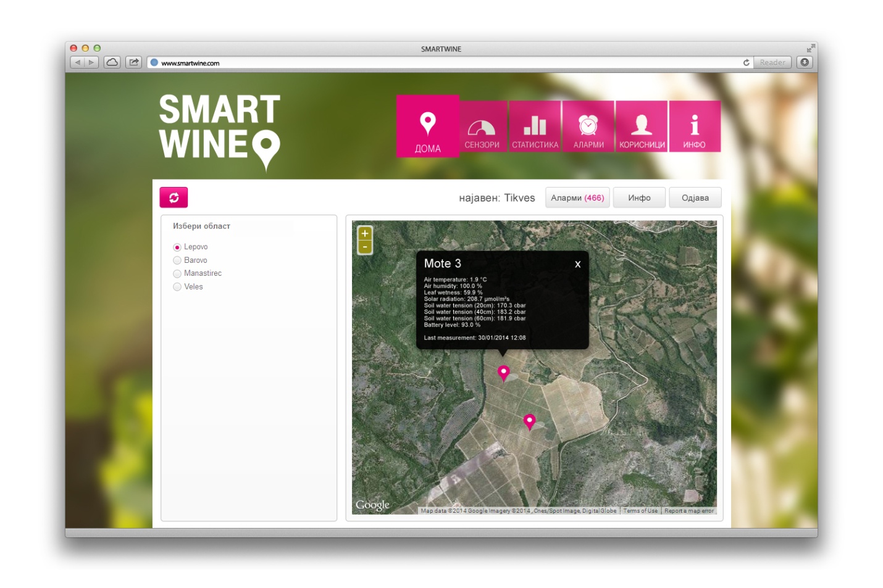Image resolution: width=883 pixels, height=588 pixels.
Task: Go forward with browser forward arrow
Action: coord(91,62)
